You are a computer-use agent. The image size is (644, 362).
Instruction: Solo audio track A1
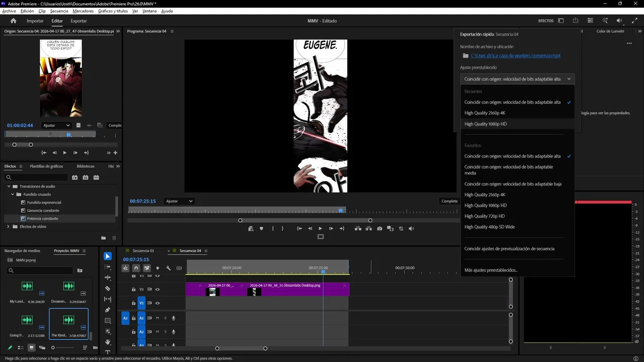pyautogui.click(x=165, y=318)
